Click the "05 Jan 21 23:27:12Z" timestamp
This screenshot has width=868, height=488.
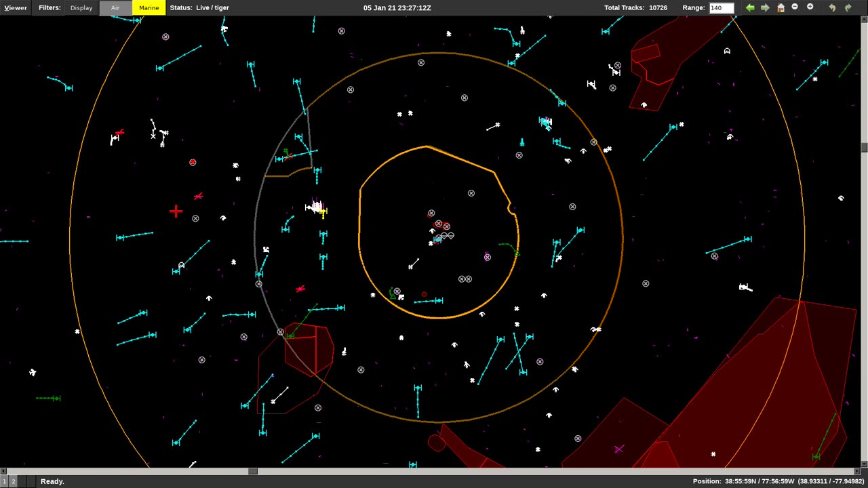397,7
